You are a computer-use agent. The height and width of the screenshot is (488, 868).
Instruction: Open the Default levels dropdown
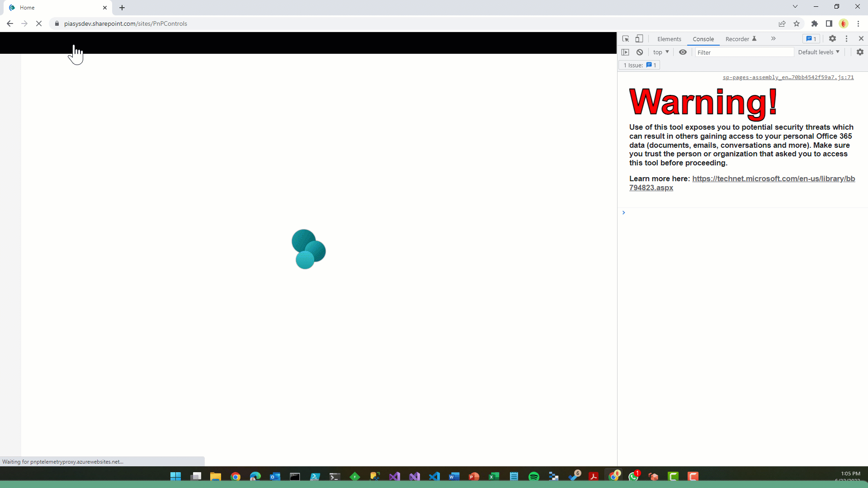[819, 52]
